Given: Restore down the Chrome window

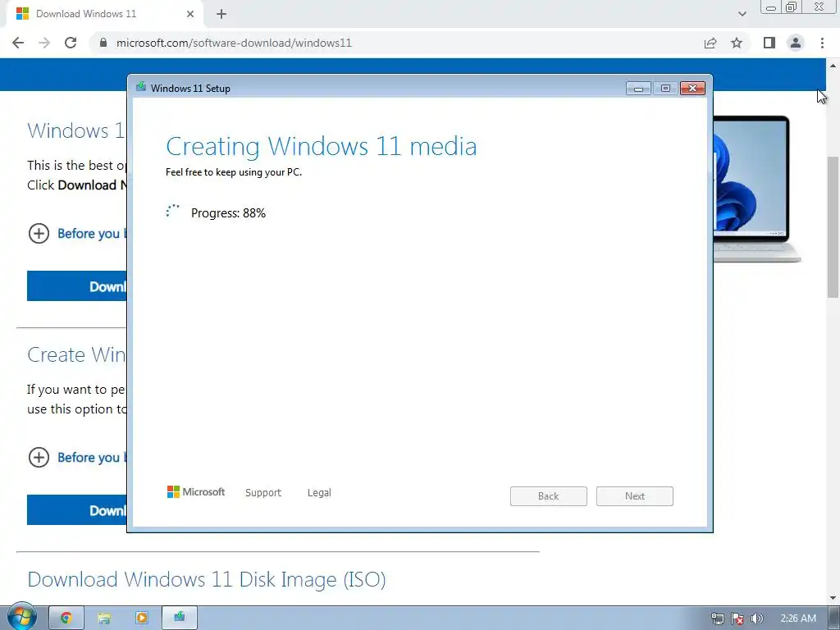Looking at the screenshot, I should pos(791,7).
